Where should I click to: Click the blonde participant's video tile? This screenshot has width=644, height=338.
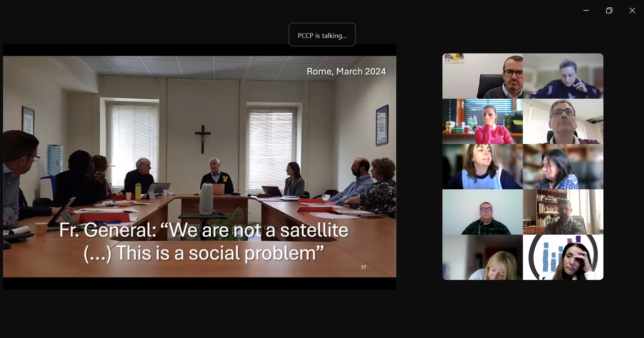[482, 257]
